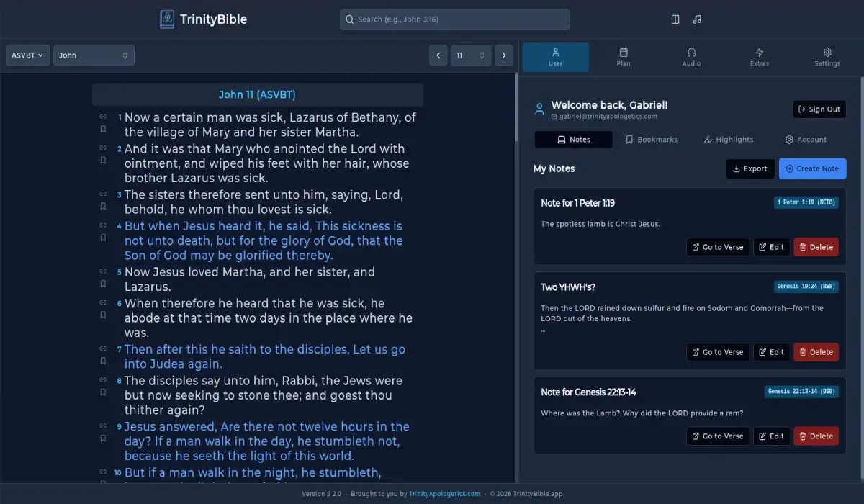Open the John book selector
The image size is (864, 504).
94,55
